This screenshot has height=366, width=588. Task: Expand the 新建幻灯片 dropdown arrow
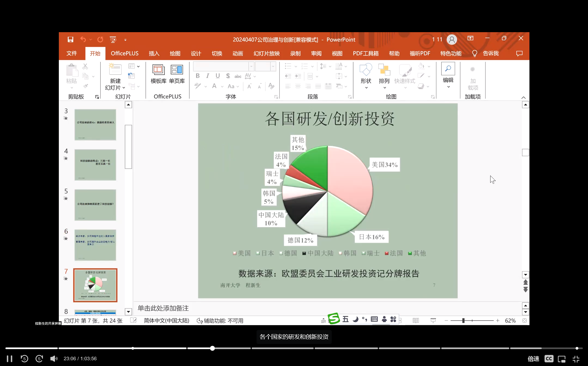[x=124, y=88]
